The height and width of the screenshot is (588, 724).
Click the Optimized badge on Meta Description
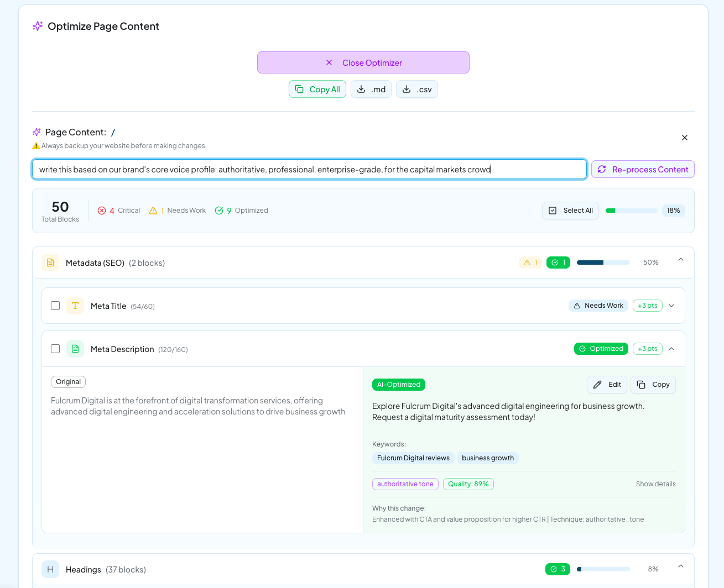[601, 349]
